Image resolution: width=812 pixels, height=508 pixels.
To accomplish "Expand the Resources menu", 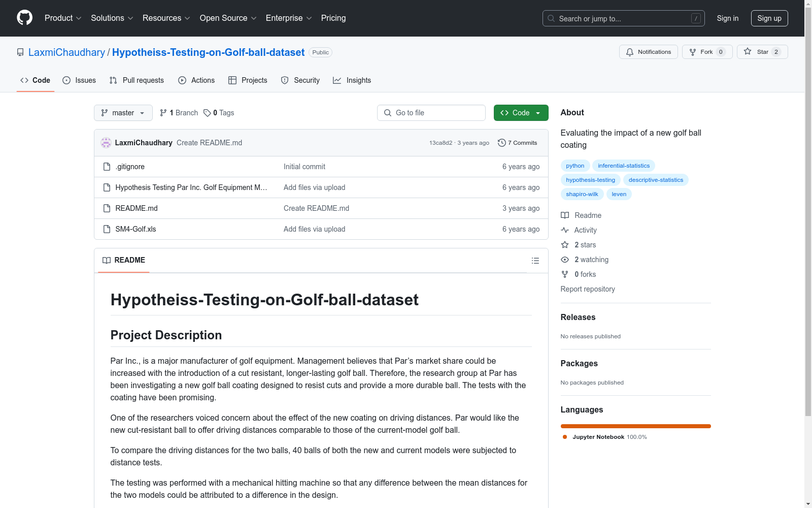I will click(166, 18).
